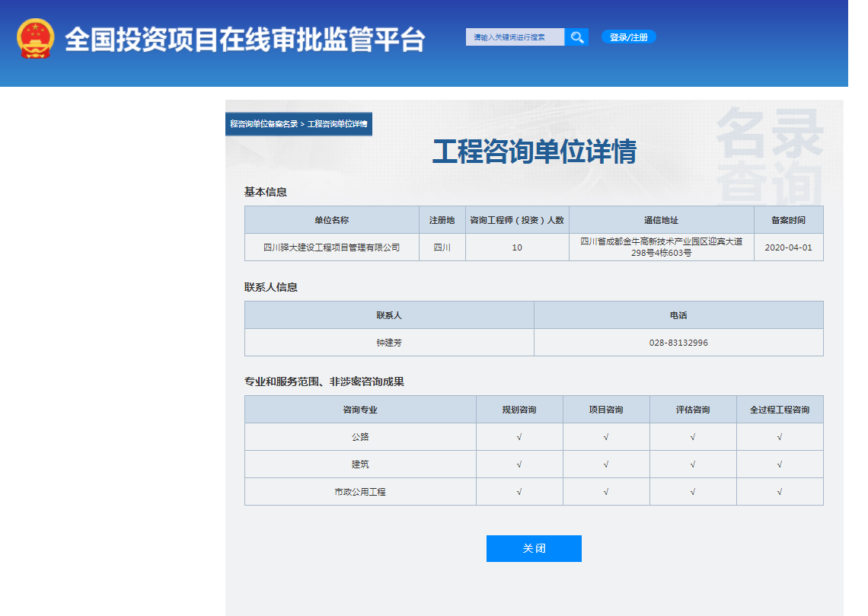Click the 关闭 button to close details
Image resolution: width=868 pixels, height=616 pixels.
pos(534,548)
